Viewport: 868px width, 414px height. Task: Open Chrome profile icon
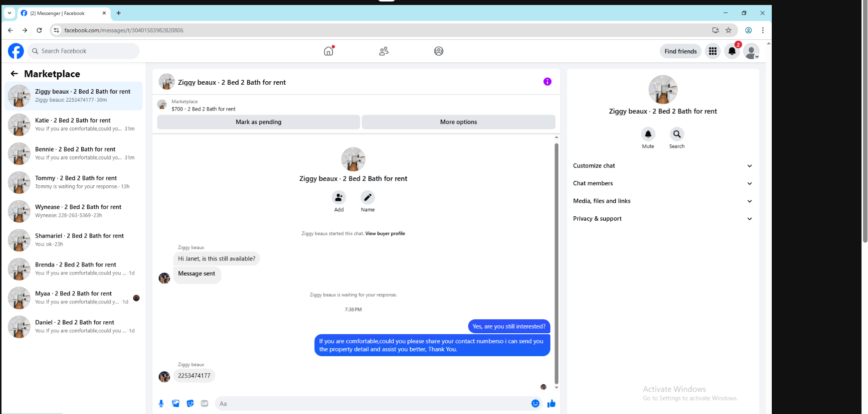tap(748, 30)
